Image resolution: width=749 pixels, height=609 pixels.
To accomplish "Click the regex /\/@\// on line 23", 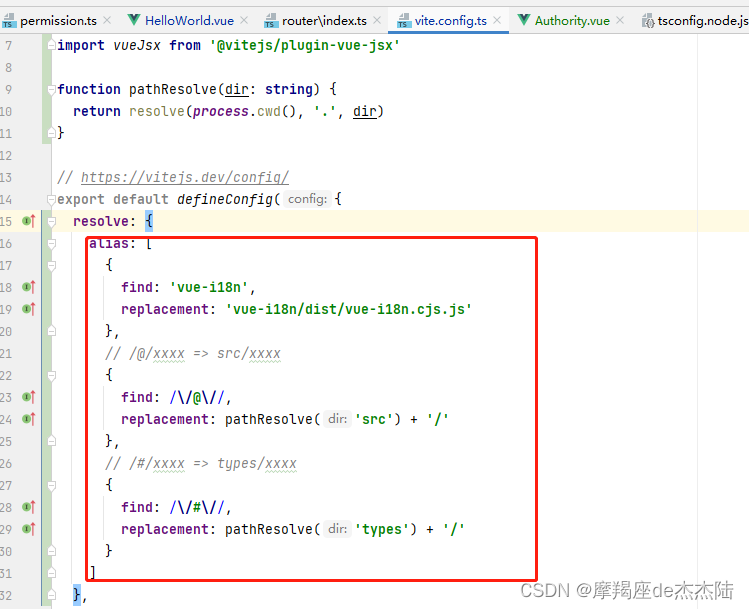I will tap(197, 397).
